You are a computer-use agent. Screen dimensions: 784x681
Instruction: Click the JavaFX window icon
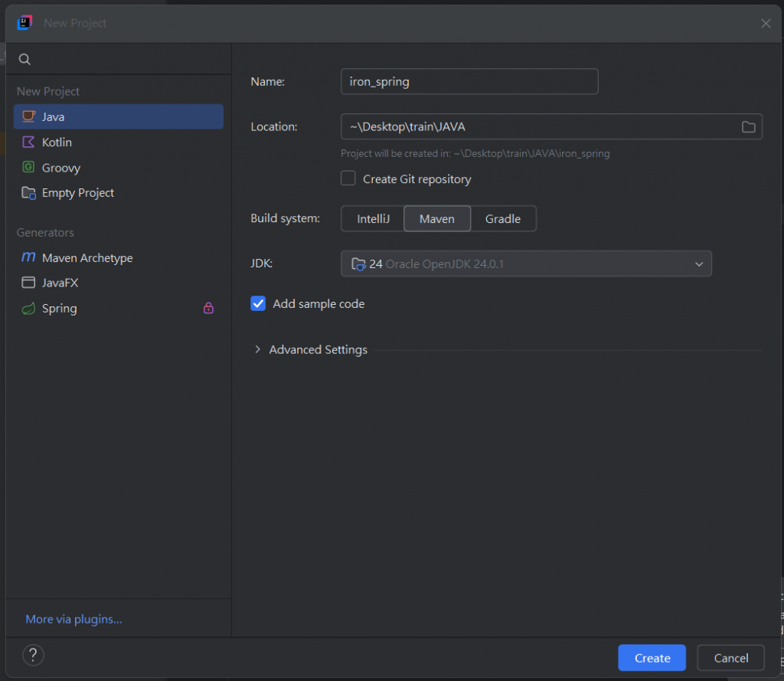28,283
